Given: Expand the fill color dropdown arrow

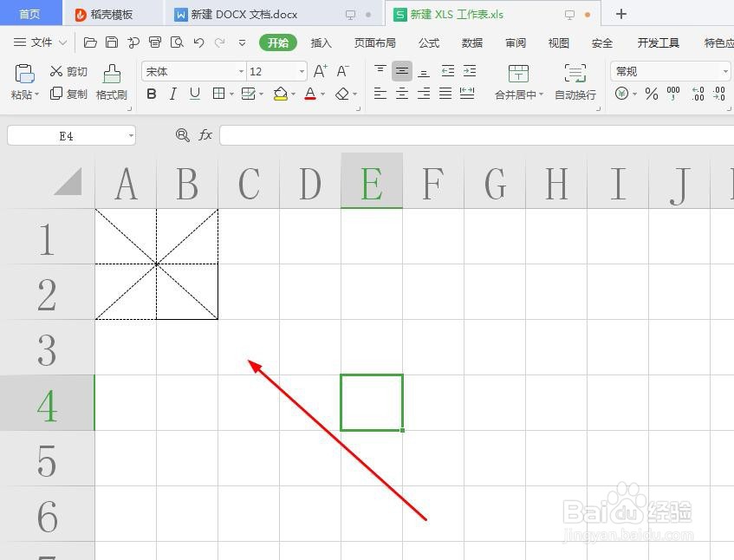Looking at the screenshot, I should tap(294, 94).
